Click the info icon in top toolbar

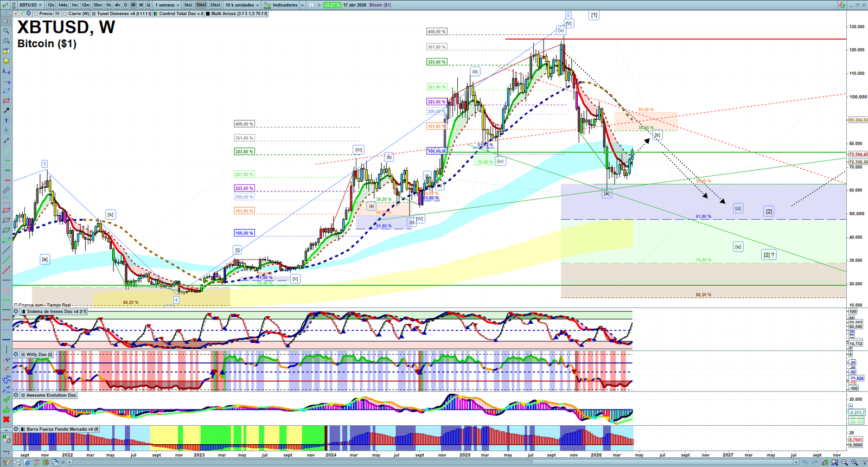click(x=311, y=5)
